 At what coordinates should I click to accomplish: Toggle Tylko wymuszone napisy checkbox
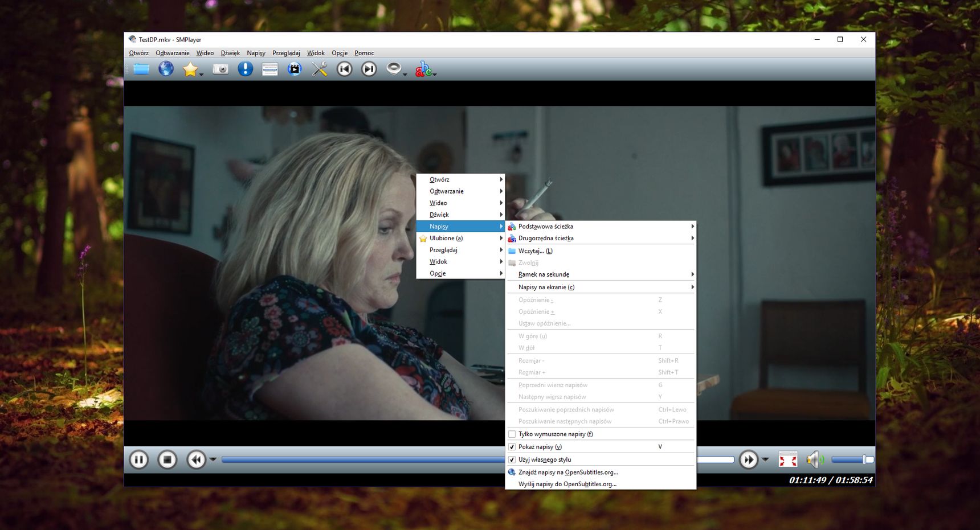click(512, 434)
